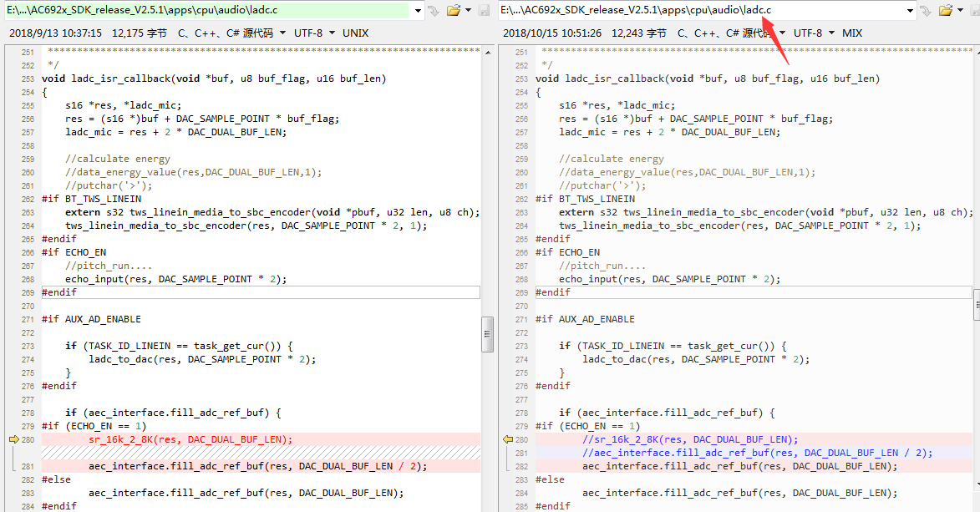The image size is (980, 512).
Task: Open the dropdown arrow next to left folder icon
Action: (468, 10)
